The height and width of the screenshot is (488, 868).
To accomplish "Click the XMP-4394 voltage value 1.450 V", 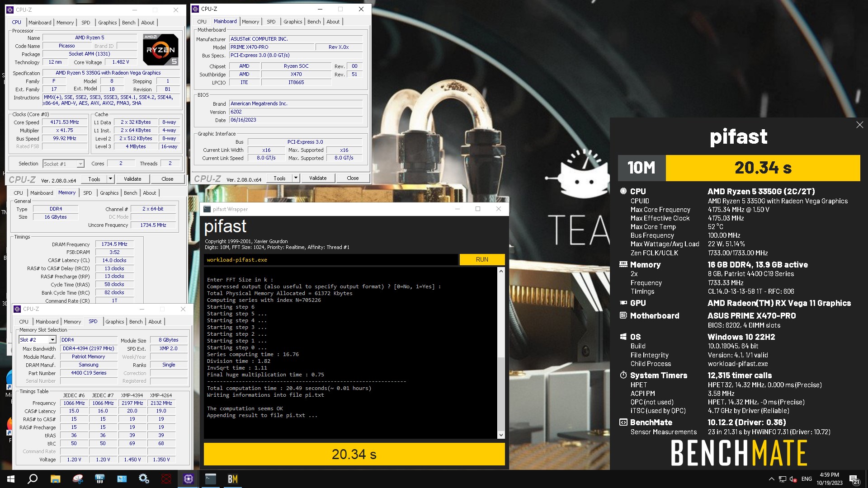I will [132, 460].
